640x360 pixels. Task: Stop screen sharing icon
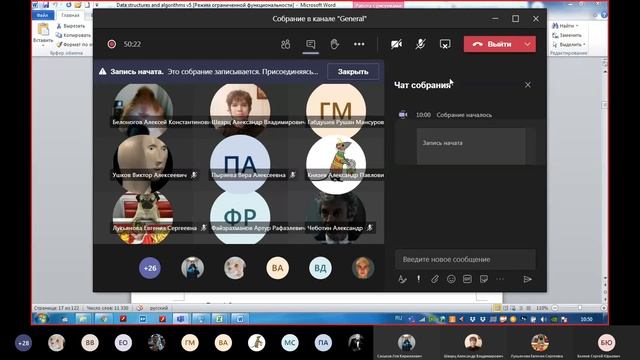[445, 44]
